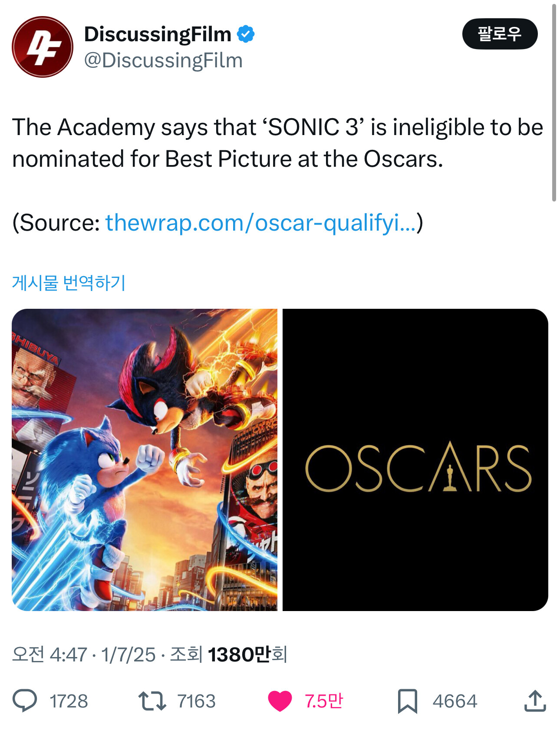The height and width of the screenshot is (737, 560).
Task: Open the DiscussingFilm profile avatar
Action: click(x=43, y=47)
